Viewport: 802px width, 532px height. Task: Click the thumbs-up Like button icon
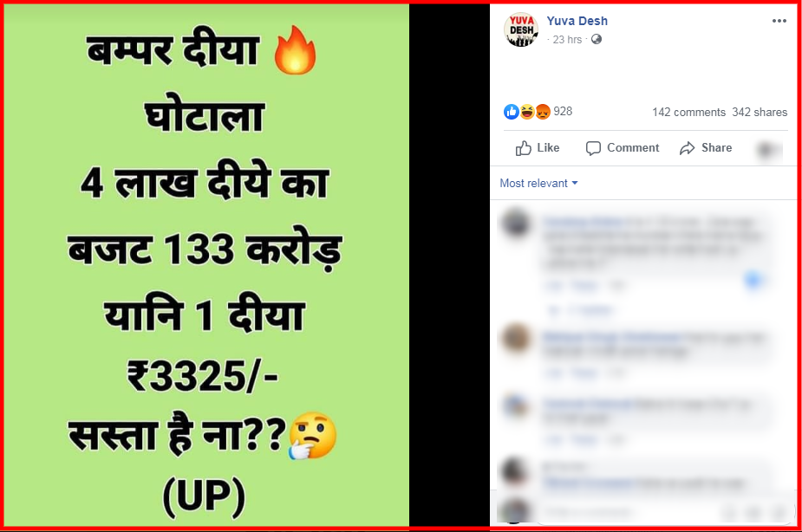click(x=523, y=148)
